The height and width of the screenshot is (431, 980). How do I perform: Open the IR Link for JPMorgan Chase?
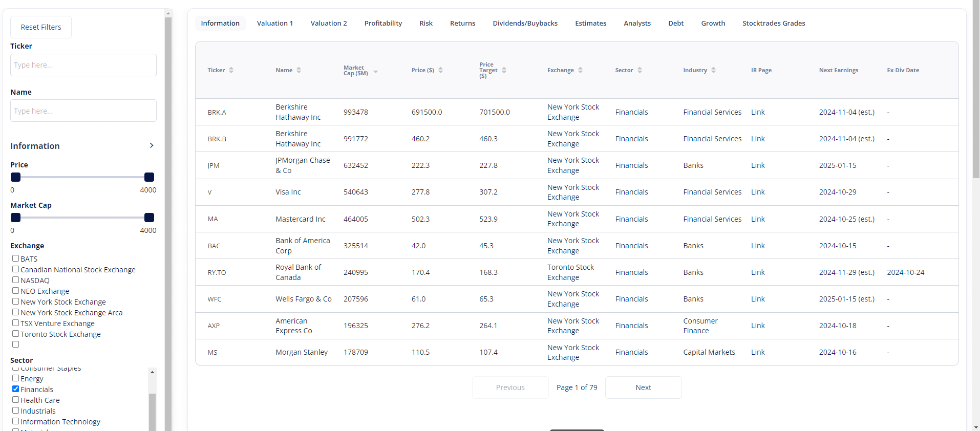pyautogui.click(x=757, y=165)
